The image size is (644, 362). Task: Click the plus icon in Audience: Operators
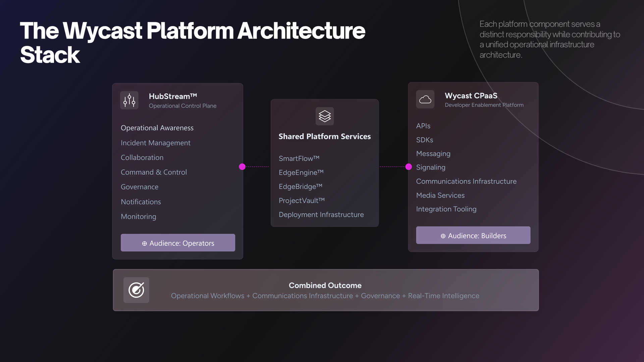click(x=144, y=243)
